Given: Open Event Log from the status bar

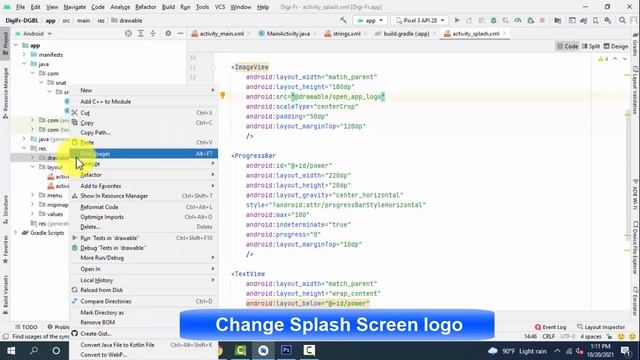Looking at the screenshot, I should click(x=550, y=327).
